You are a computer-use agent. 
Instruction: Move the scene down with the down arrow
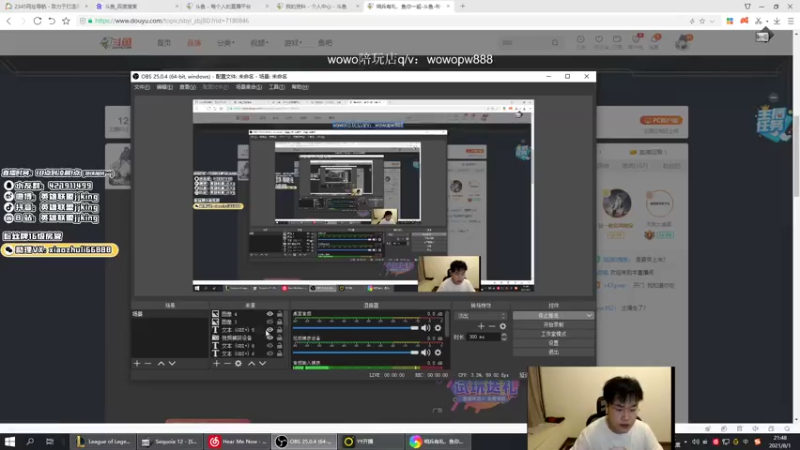coord(172,363)
